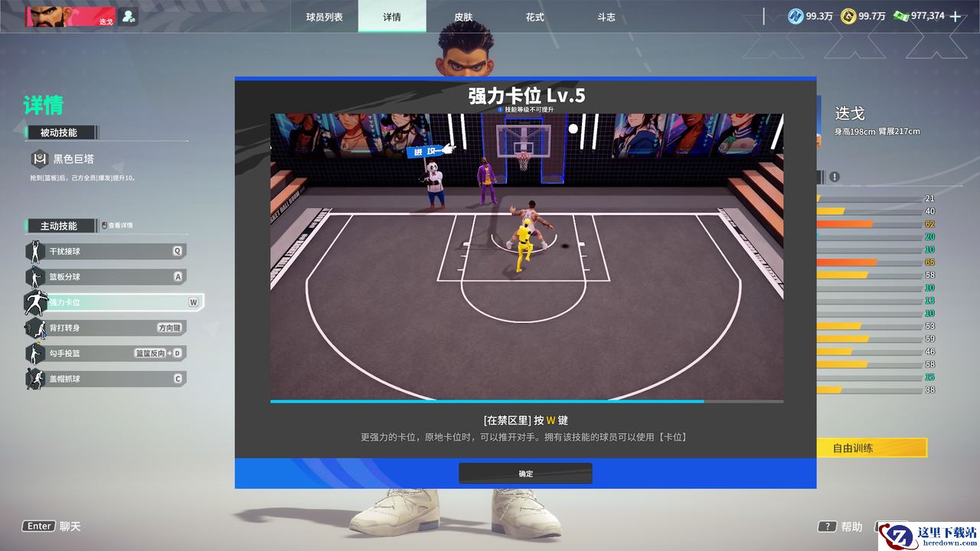Click the skill demo video progress bar
980x551 pixels.
pos(527,401)
